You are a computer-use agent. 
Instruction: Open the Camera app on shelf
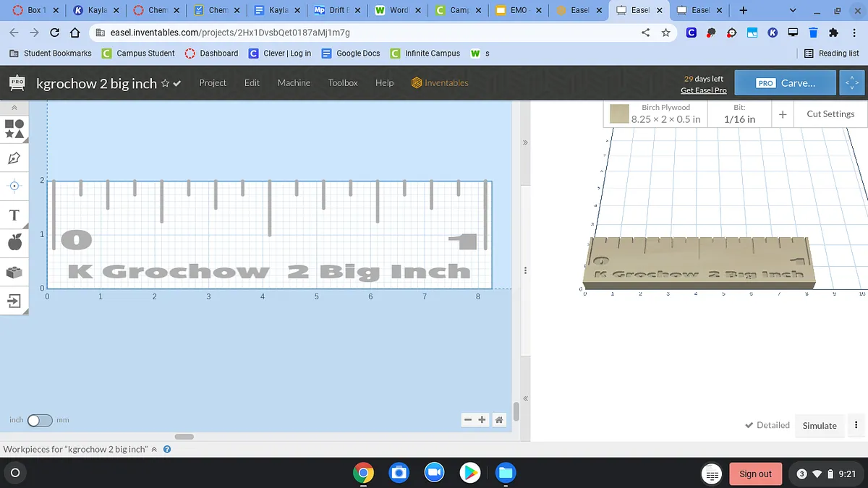(399, 472)
